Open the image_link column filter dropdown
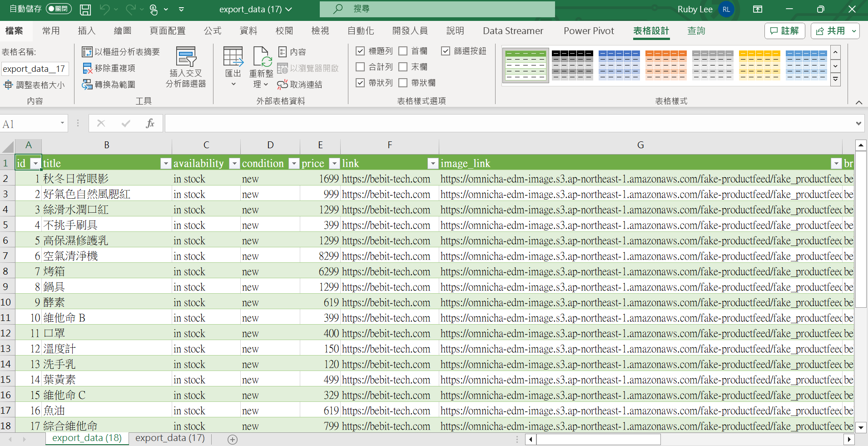 click(836, 163)
